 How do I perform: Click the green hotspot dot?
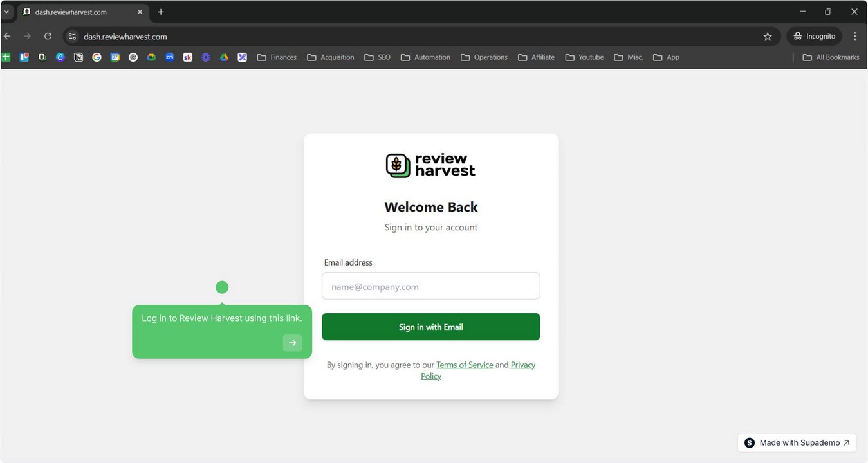(222, 287)
